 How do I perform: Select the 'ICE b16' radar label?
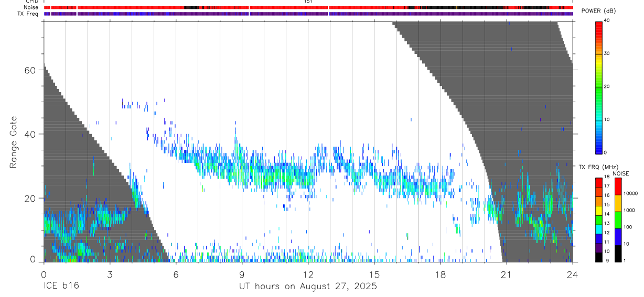pyautogui.click(x=61, y=287)
